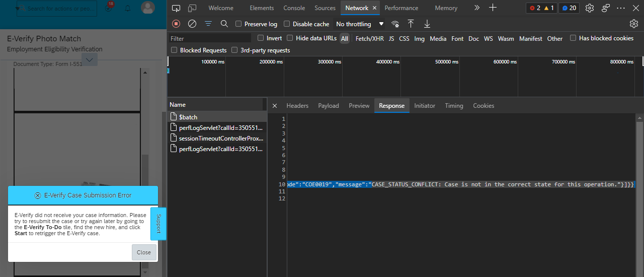
Task: Open the Headers tab of request
Action: point(297,106)
